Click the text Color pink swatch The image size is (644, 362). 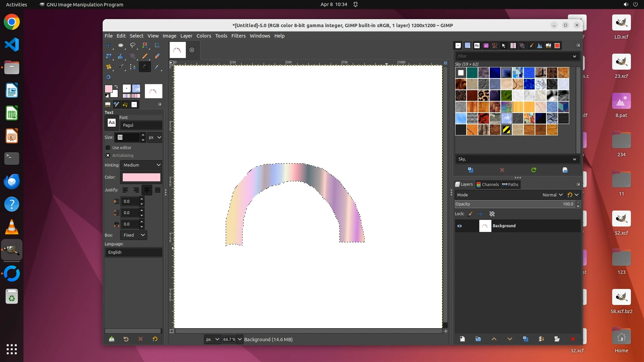click(x=141, y=177)
